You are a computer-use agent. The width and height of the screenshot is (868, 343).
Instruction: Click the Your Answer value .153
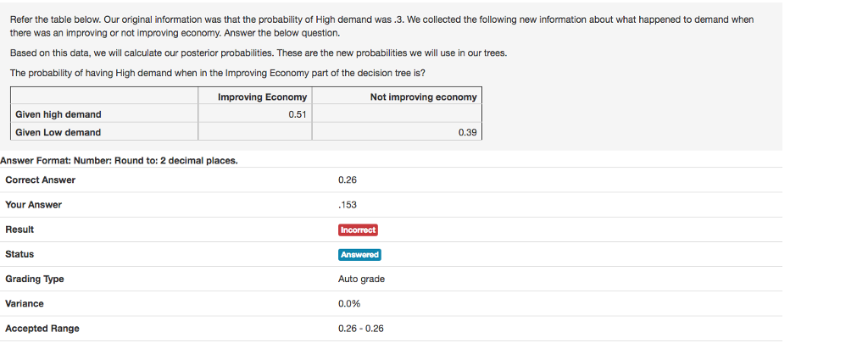(347, 204)
